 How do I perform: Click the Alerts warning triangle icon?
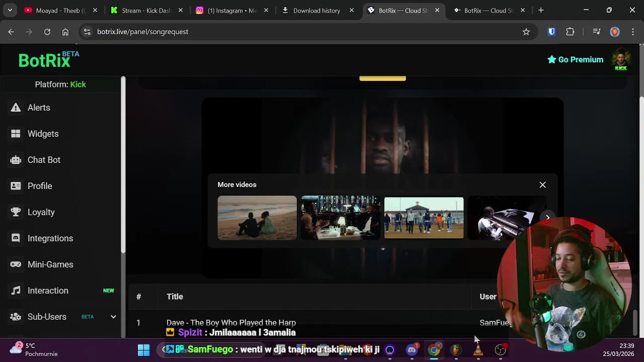coord(16,108)
